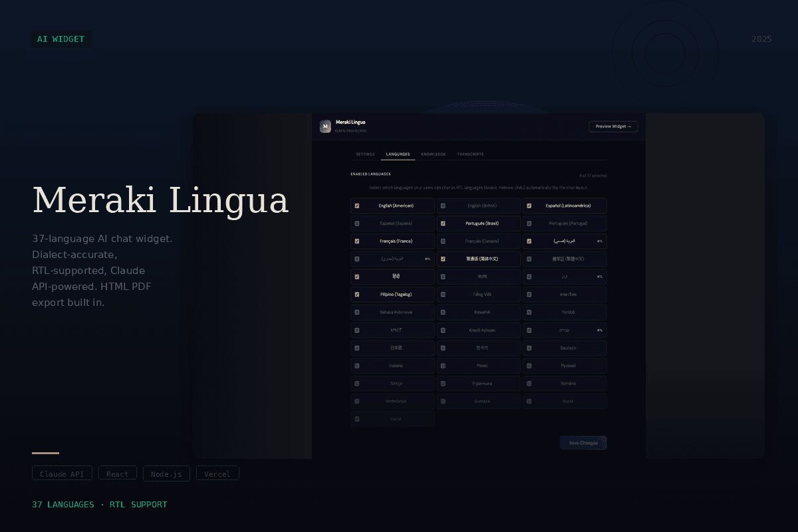Screen dimensions: 798x532
Task: Click the "Node.js" tag
Action: point(166,474)
